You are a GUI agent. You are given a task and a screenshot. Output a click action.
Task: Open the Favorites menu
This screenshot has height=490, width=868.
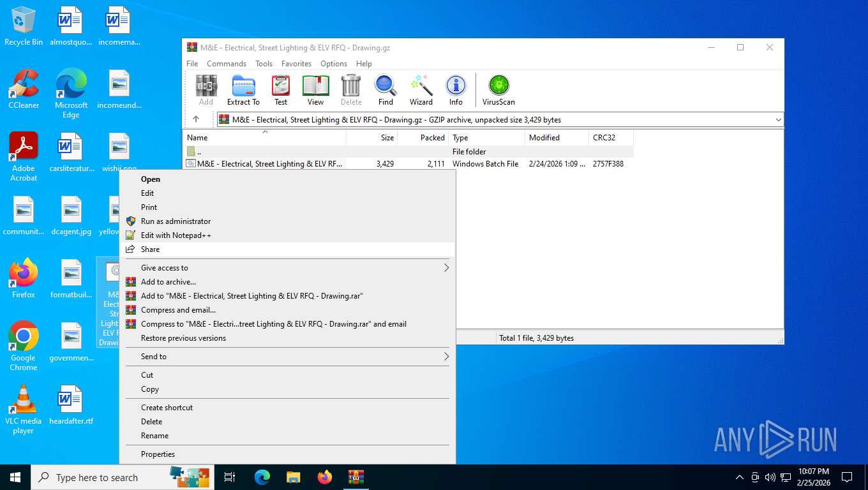click(x=297, y=64)
